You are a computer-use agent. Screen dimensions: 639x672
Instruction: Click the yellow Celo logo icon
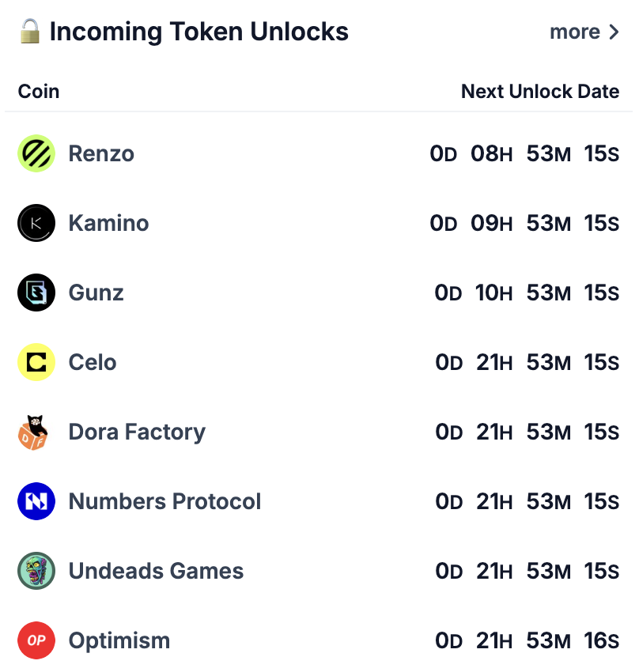[36, 362]
